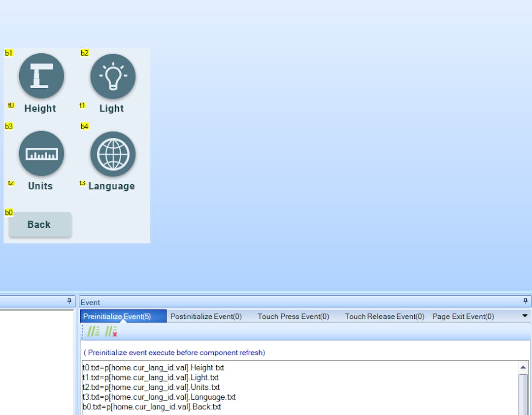Screen dimensions: 532x415
Task: Open the Touch Press Event tab
Action: (293, 316)
